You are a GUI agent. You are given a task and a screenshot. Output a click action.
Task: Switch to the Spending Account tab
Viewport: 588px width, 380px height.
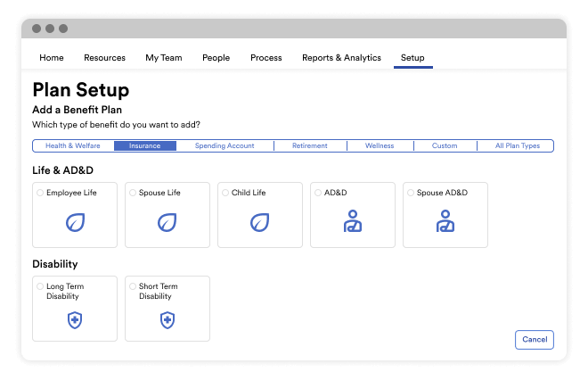click(x=225, y=145)
